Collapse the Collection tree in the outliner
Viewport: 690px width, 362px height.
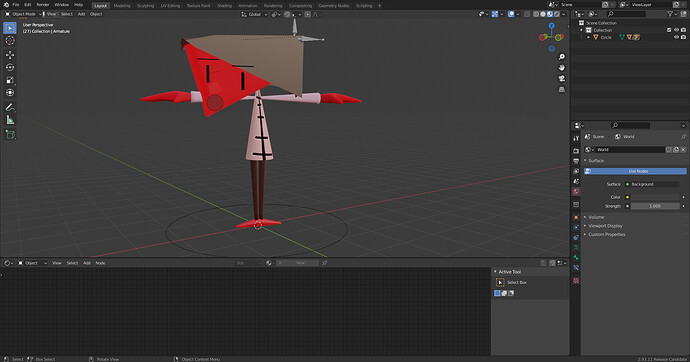click(581, 30)
